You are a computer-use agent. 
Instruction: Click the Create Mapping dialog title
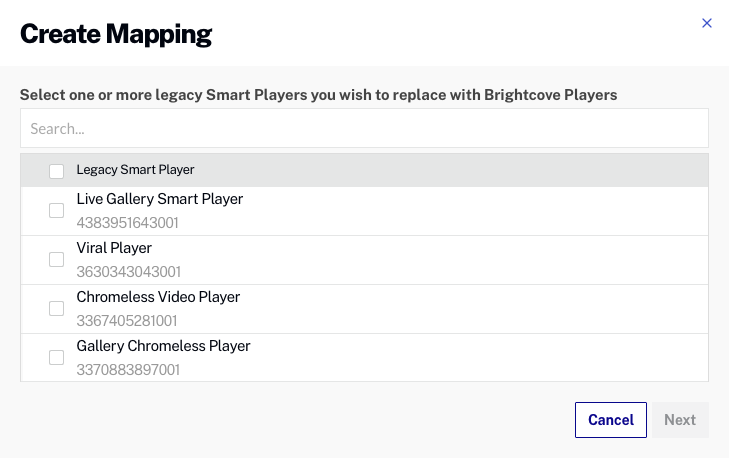pyautogui.click(x=116, y=34)
